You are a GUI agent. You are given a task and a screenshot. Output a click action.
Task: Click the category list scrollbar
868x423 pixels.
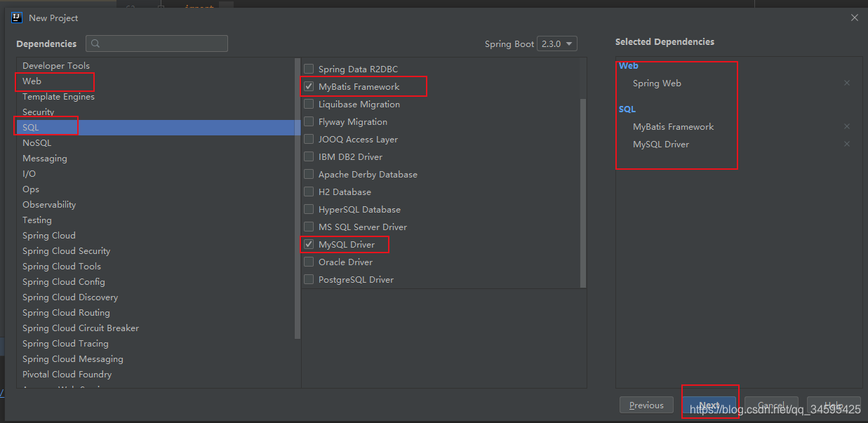[298, 200]
